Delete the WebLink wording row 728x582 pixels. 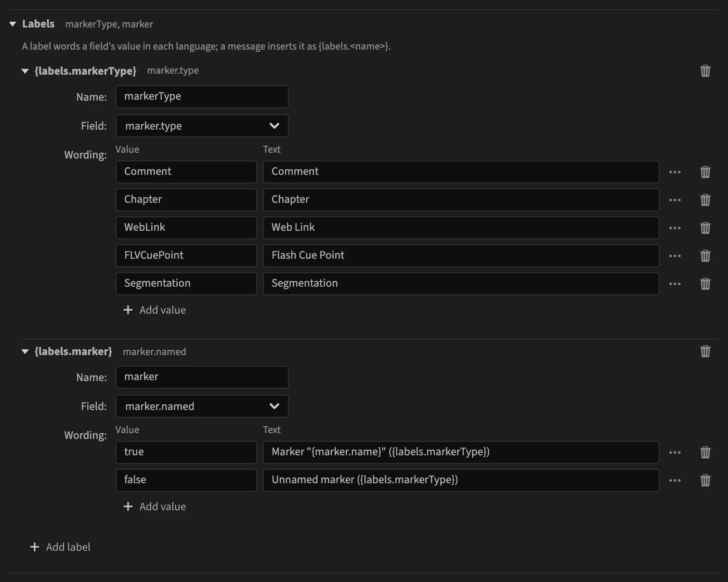705,228
